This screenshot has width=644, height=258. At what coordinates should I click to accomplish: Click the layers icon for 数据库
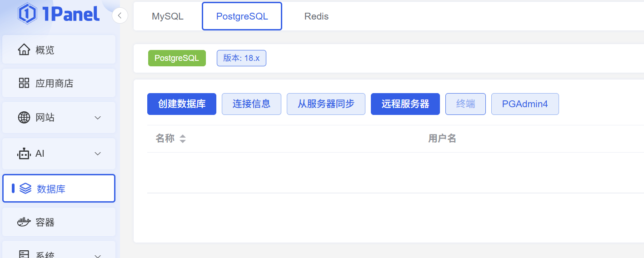click(25, 189)
